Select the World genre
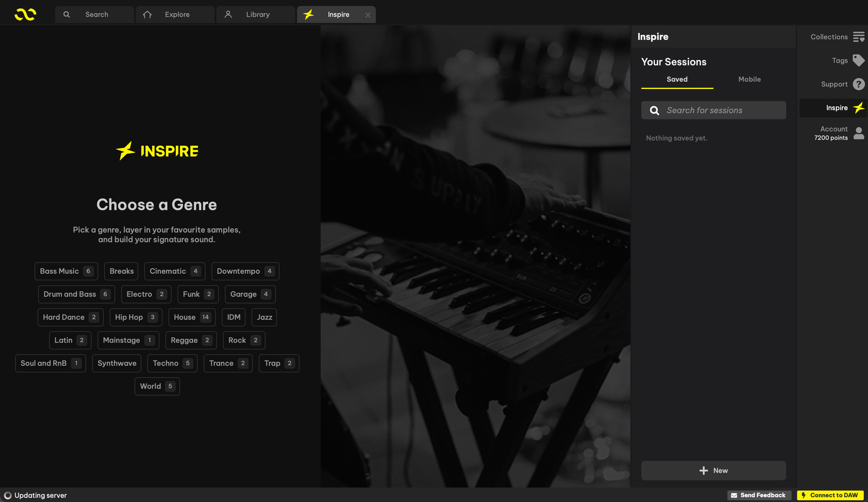Screen dimensions: 868x502 pyautogui.click(x=157, y=387)
